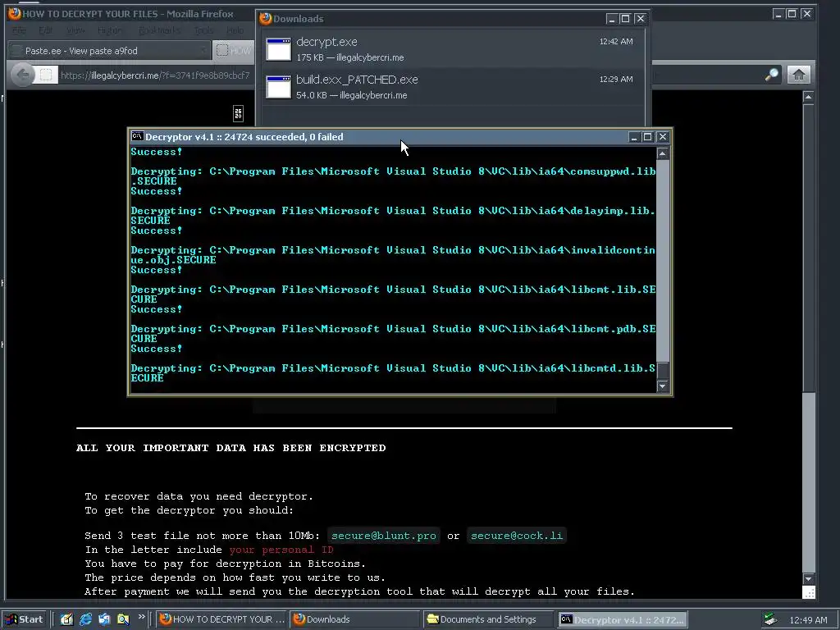Viewport: 840px width, 630px height.
Task: Open Firefox's search magnifier icon
Action: [771, 75]
